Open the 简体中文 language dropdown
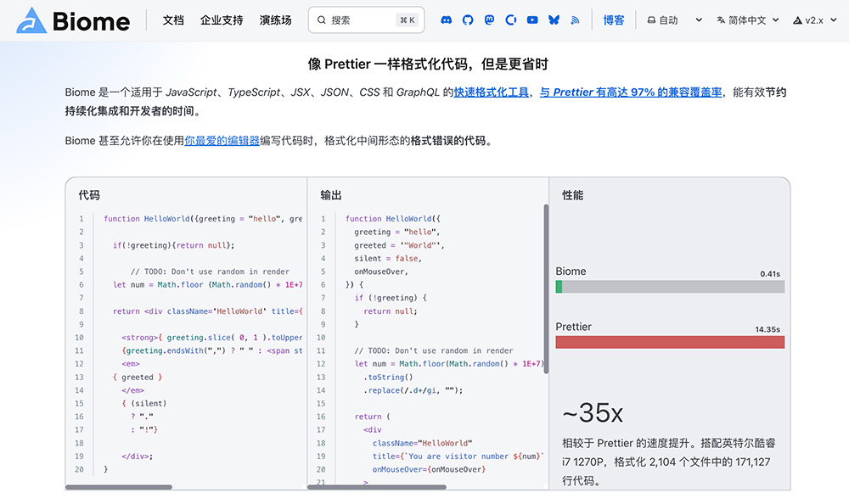Screen dimensions: 849x504 (x=748, y=20)
